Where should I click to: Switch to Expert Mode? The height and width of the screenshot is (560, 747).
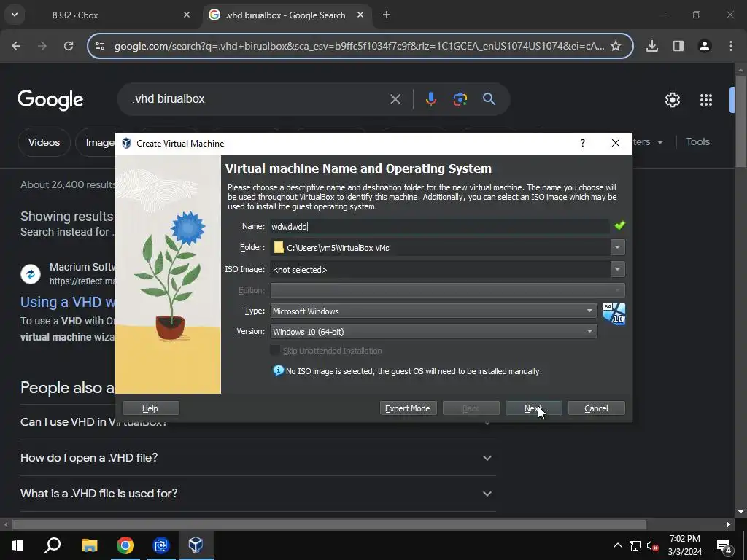(408, 408)
